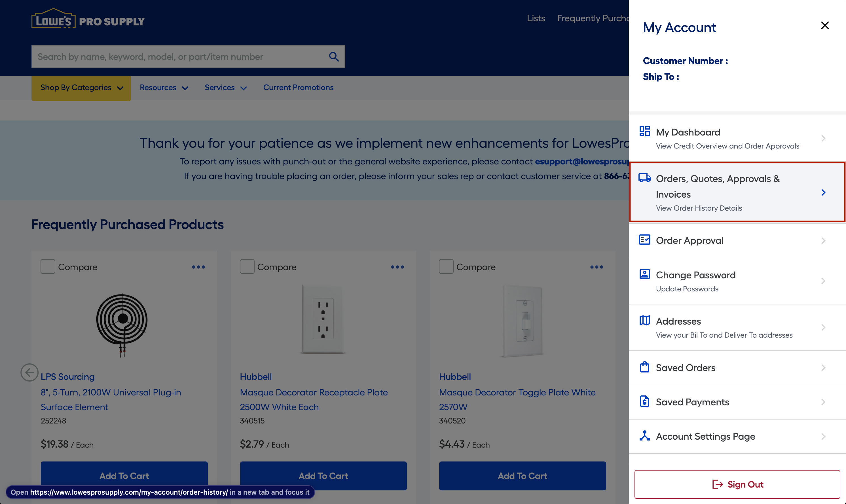Click chevron next to Orders, Quotes, Approvals
This screenshot has height=504, width=846.
coord(823,192)
